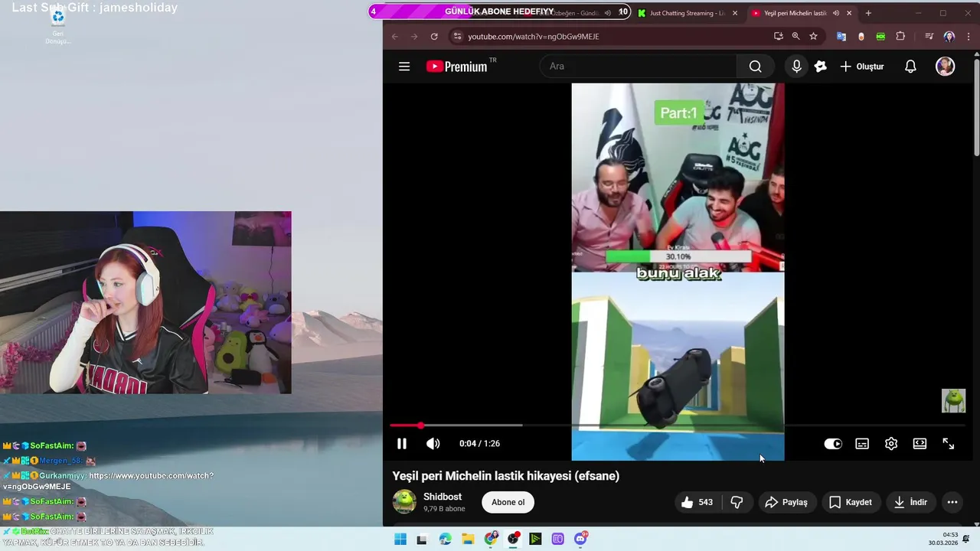The height and width of the screenshot is (551, 980).
Task: Open the YouTube account avatar menu
Action: click(946, 67)
